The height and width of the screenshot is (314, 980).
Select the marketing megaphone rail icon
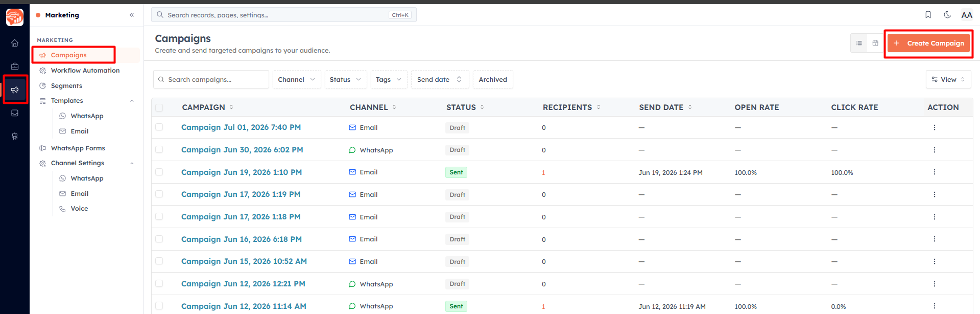pyautogui.click(x=15, y=89)
